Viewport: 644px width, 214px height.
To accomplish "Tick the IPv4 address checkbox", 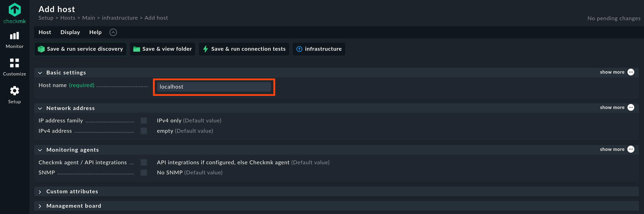I will (x=144, y=131).
